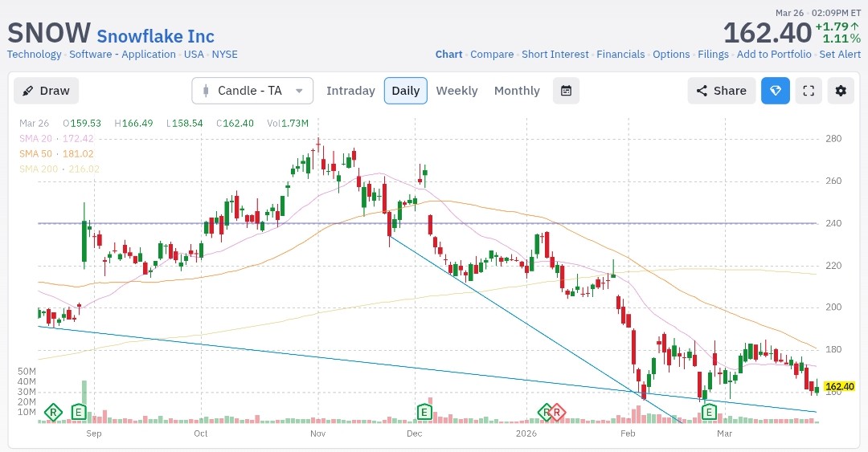The image size is (868, 452).
Task: Click Add to Portfolio
Action: (774, 55)
